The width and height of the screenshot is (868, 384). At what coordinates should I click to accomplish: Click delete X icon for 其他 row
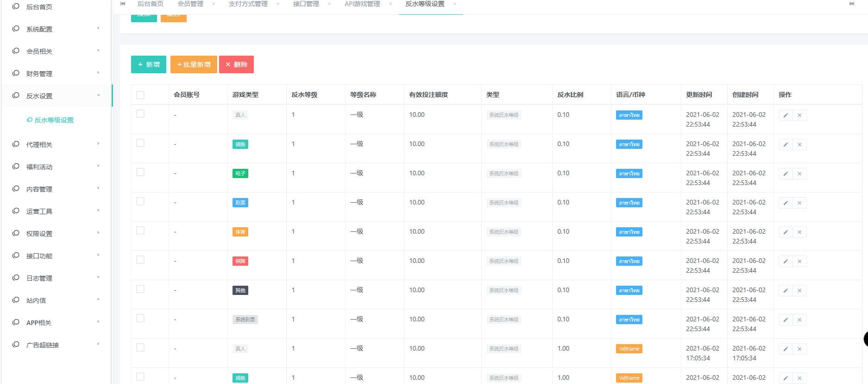(x=799, y=291)
